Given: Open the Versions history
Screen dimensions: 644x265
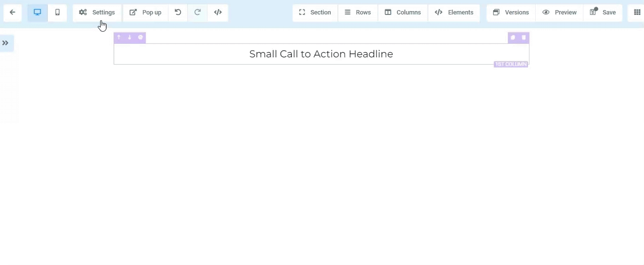Looking at the screenshot, I should click(x=511, y=13).
